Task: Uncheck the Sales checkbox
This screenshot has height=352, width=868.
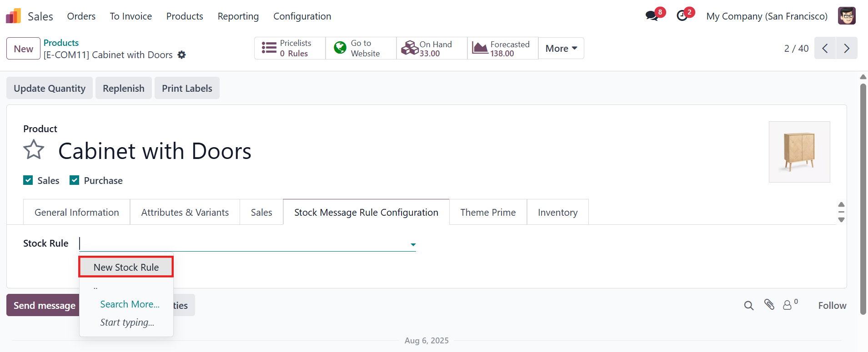Action: pyautogui.click(x=28, y=180)
